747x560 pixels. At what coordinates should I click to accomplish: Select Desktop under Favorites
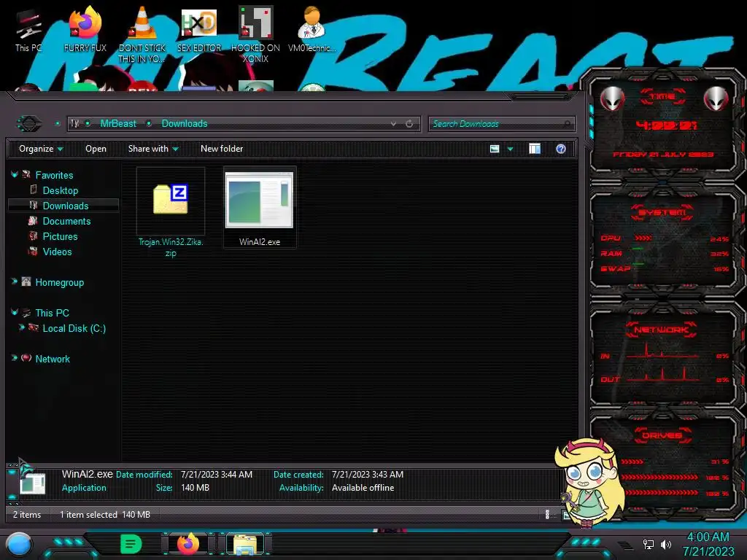(x=60, y=190)
